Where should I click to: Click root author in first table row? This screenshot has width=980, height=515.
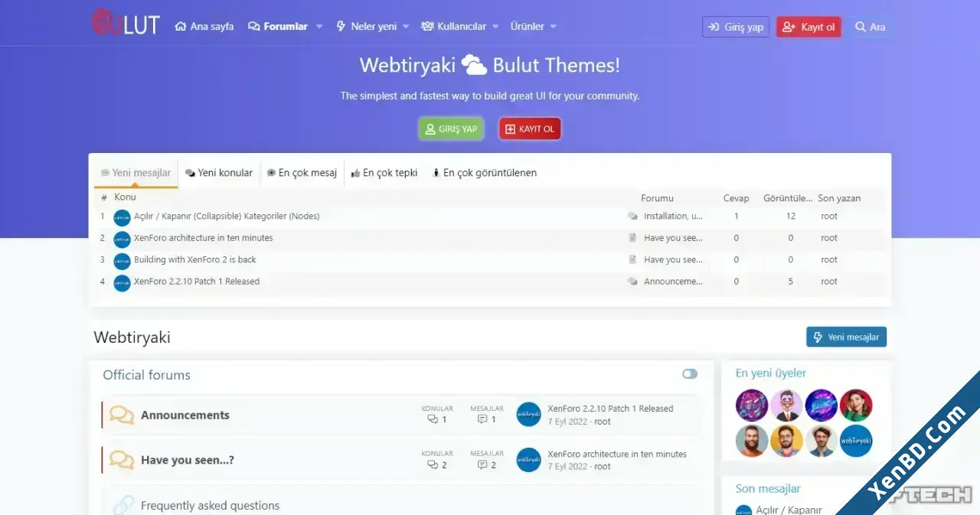[829, 217]
